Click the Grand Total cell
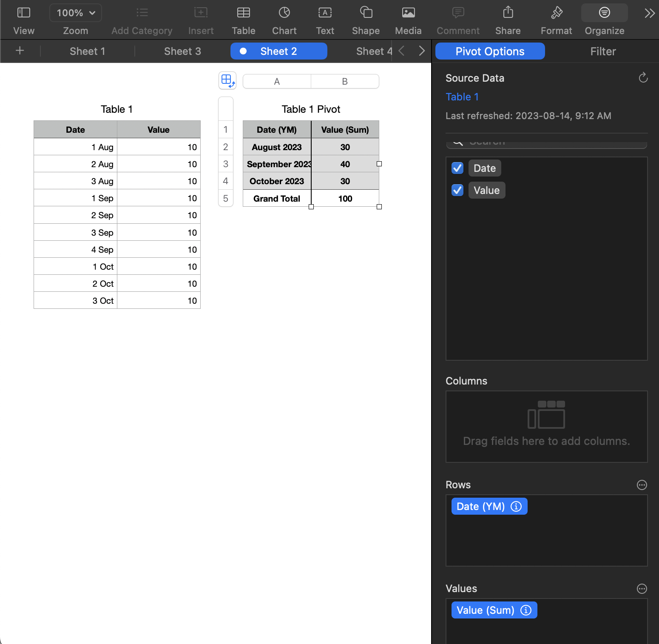This screenshot has height=644, width=659. 277,198
